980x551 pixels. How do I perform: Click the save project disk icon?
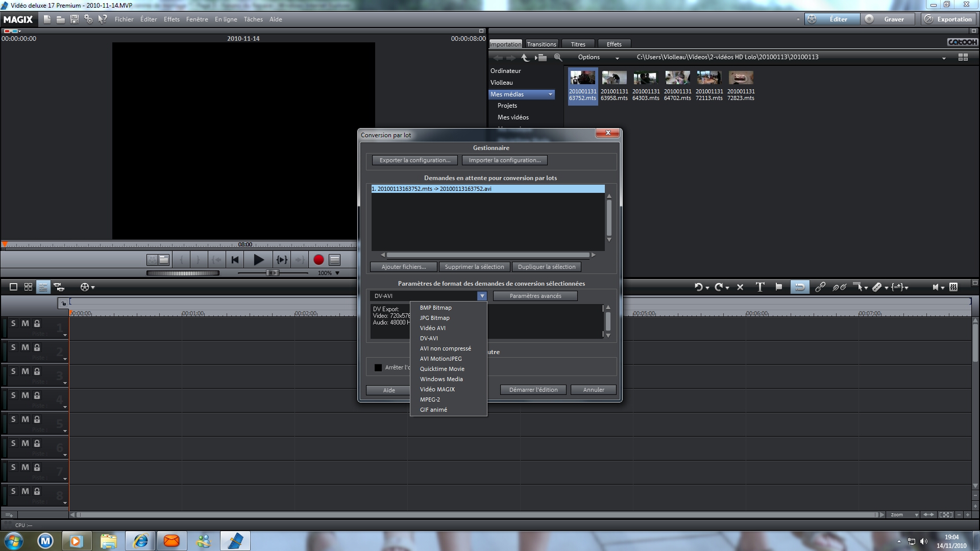pyautogui.click(x=75, y=19)
